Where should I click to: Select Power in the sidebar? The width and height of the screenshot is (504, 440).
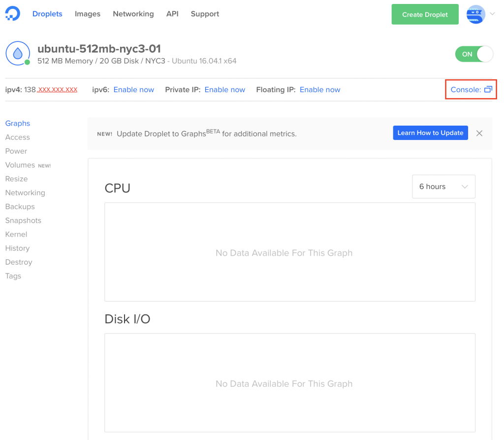point(16,151)
